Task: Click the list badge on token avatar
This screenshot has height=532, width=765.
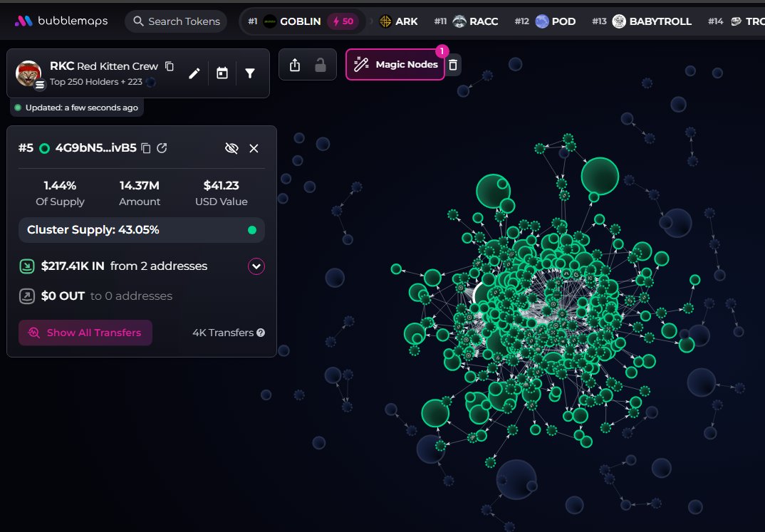Action: click(x=39, y=85)
